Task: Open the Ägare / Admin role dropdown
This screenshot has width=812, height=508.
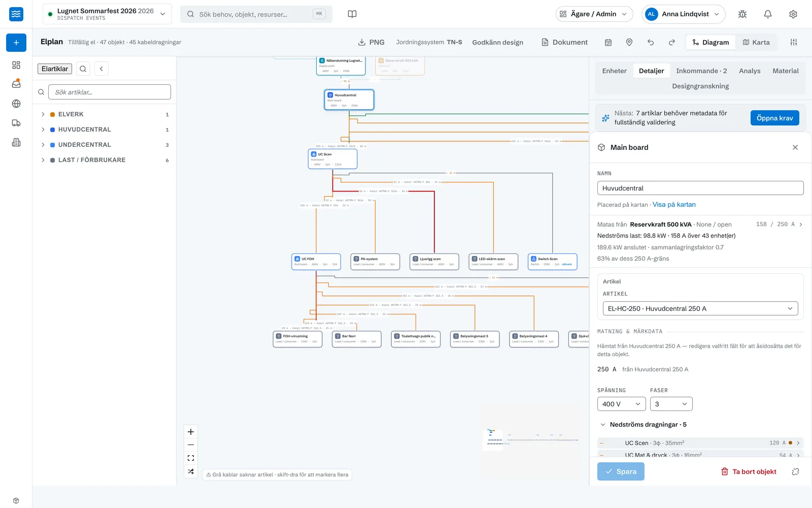Action: (594, 14)
